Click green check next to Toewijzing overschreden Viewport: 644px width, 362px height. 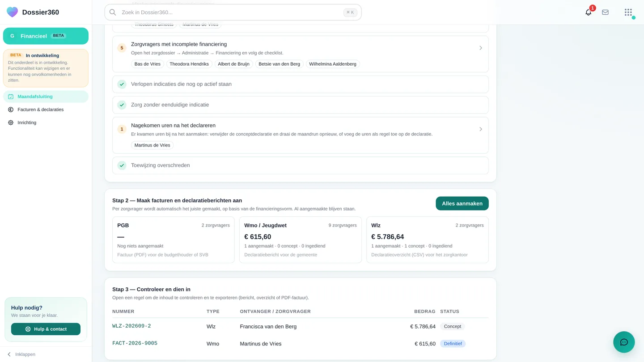pos(122,165)
